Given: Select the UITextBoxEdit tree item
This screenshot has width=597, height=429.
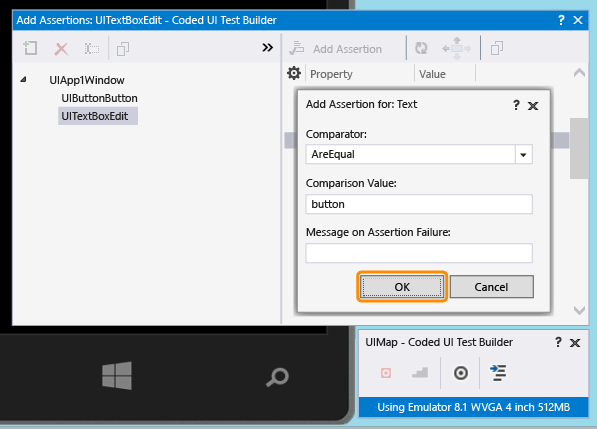Looking at the screenshot, I should coord(98,116).
